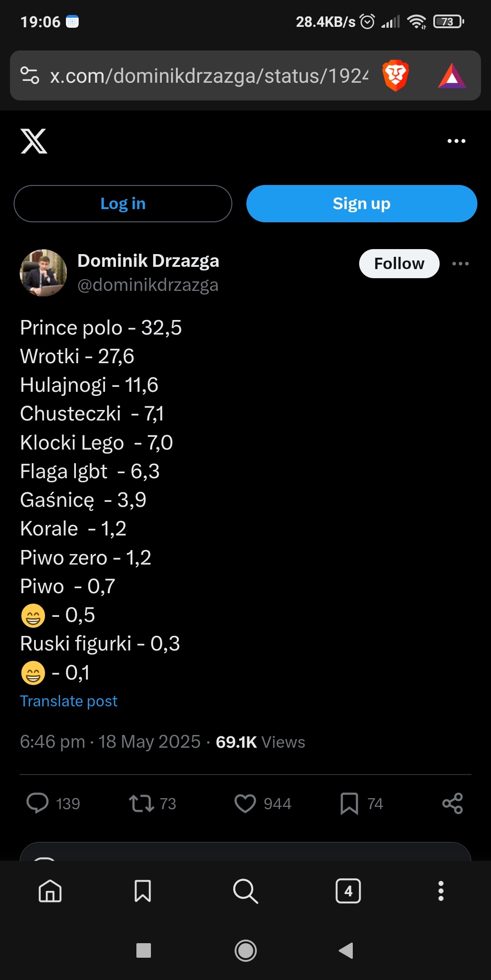Viewport: 491px width, 980px height.
Task: Reply to the post via comment icon
Action: point(38,803)
